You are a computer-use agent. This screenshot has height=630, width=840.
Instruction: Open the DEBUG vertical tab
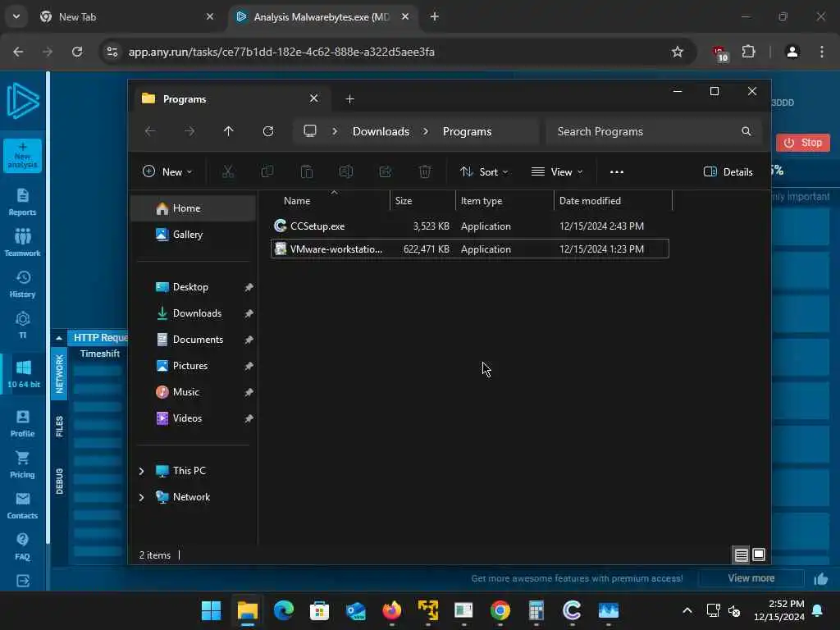coord(59,481)
